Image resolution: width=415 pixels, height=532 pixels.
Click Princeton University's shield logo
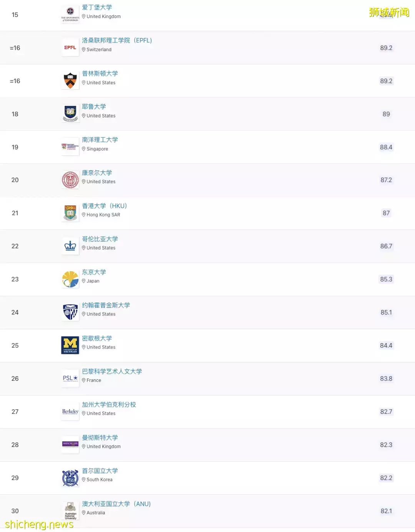tap(70, 81)
